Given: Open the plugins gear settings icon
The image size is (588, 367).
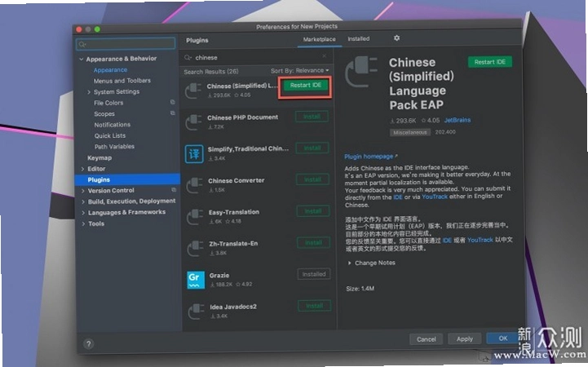Looking at the screenshot, I should point(396,38).
